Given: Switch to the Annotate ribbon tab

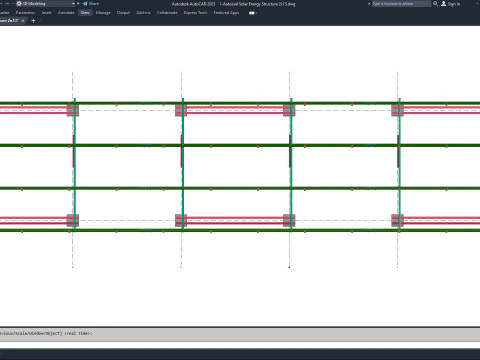Looking at the screenshot, I should click(x=66, y=13).
